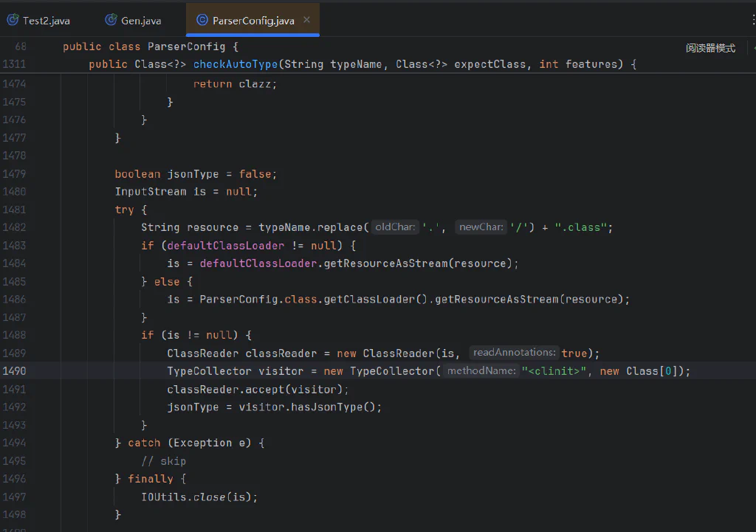Image resolution: width=756 pixels, height=532 pixels.
Task: Click the Gen.java class icon
Action: pos(111,20)
